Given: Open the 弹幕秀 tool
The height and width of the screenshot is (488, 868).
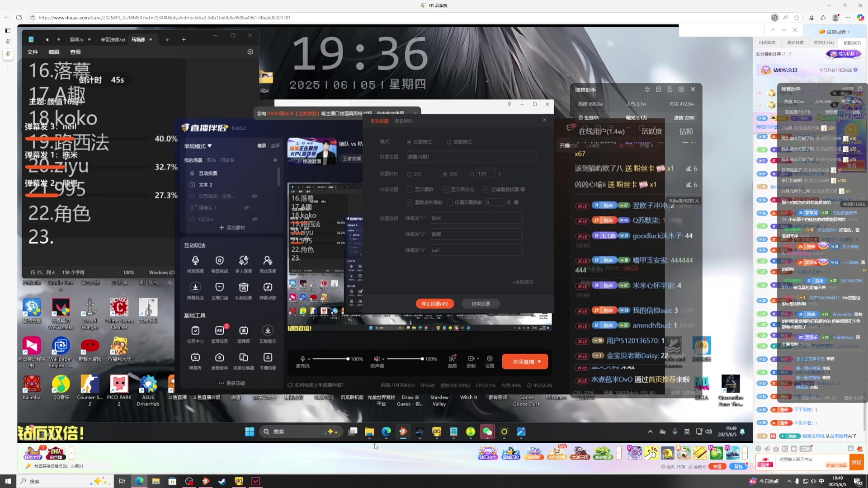Looking at the screenshot, I should pyautogui.click(x=195, y=361).
